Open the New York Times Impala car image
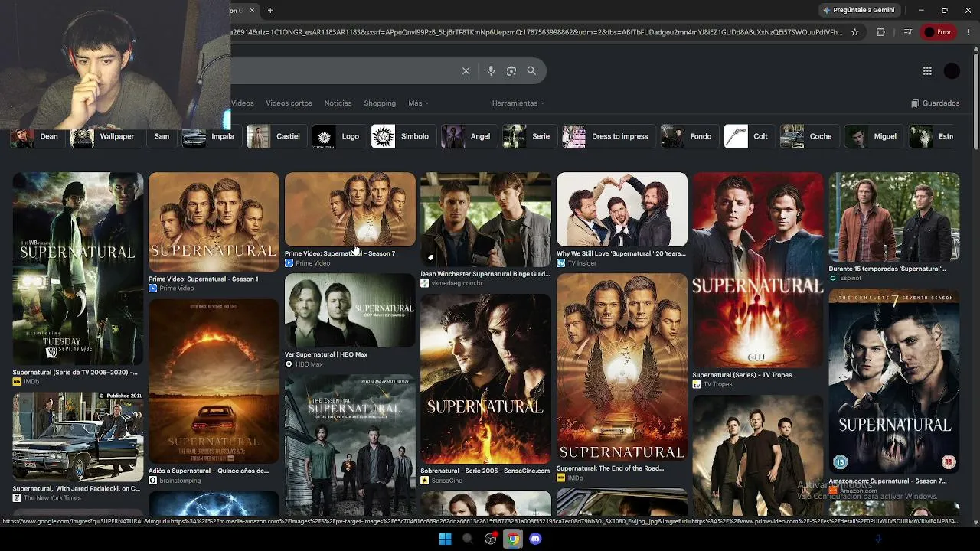 (x=78, y=437)
